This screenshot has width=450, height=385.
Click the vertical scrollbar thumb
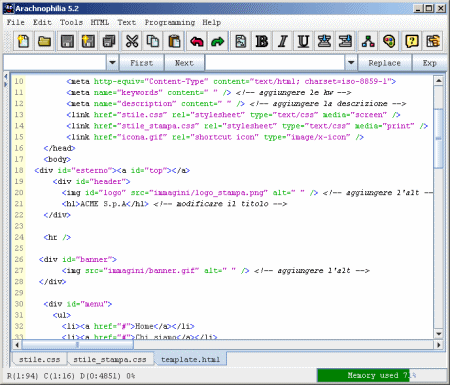pos(439,138)
